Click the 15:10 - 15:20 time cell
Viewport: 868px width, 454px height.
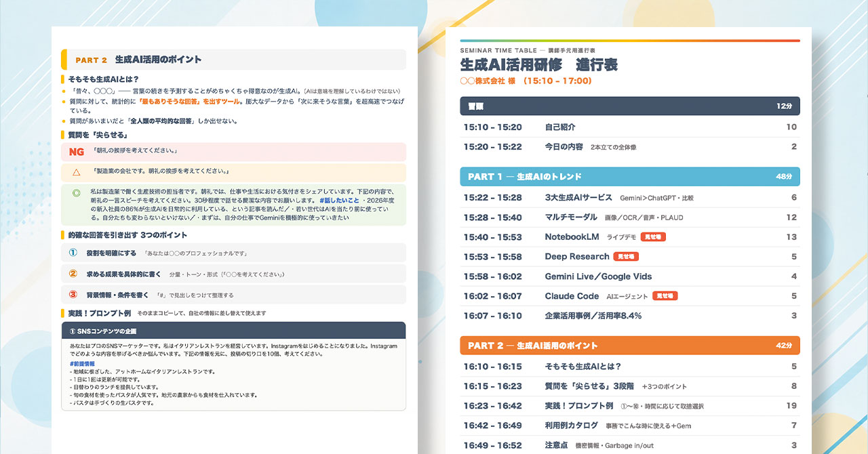click(x=492, y=127)
